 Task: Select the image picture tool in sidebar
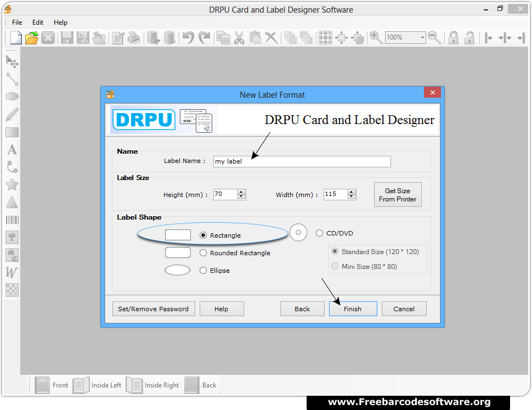pyautogui.click(x=12, y=237)
